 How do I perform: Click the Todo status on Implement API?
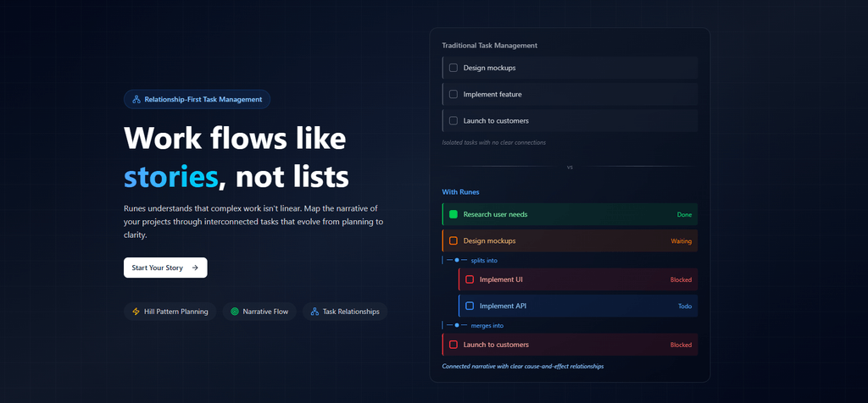pos(684,306)
